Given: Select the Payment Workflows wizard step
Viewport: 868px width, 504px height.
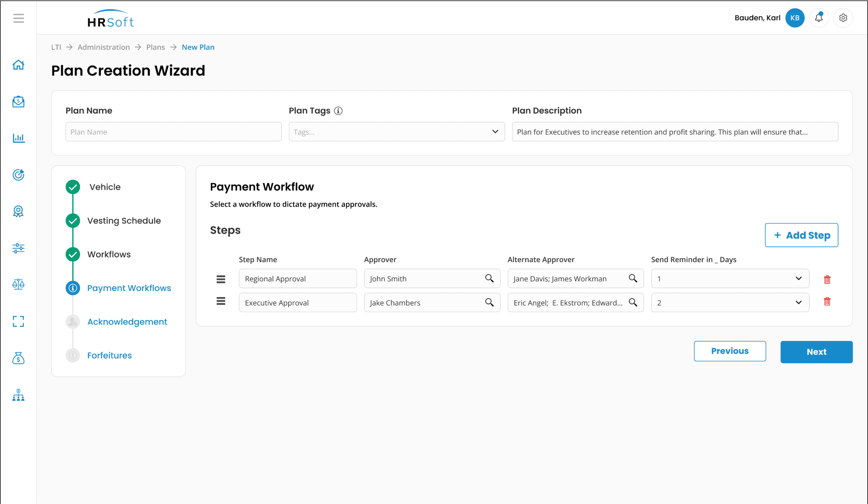Looking at the screenshot, I should [129, 288].
